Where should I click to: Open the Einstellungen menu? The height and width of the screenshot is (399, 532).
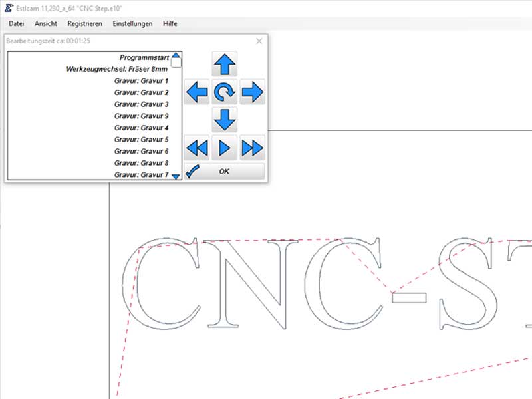(x=132, y=23)
